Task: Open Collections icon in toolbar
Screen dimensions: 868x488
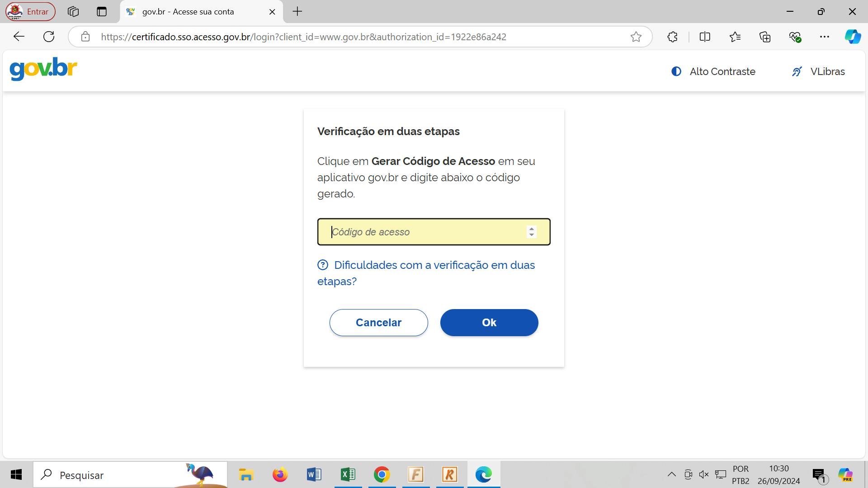Action: tap(765, 37)
